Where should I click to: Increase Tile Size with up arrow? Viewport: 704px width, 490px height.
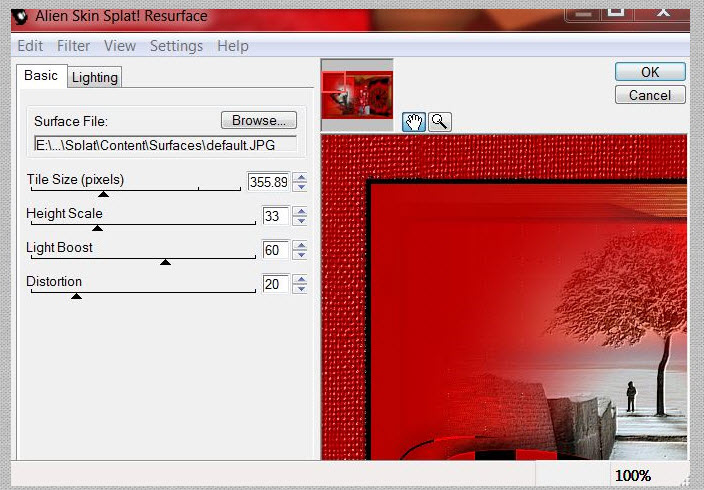coord(300,177)
